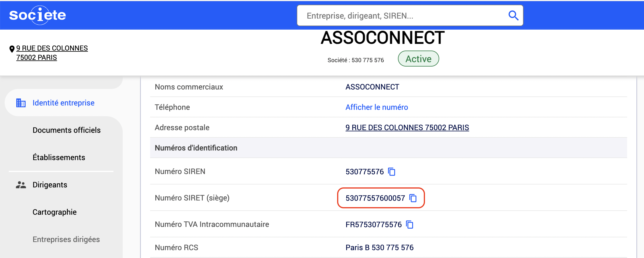Click ASSOCONNECT commercial name value
This screenshot has width=644, height=258.
tap(372, 87)
